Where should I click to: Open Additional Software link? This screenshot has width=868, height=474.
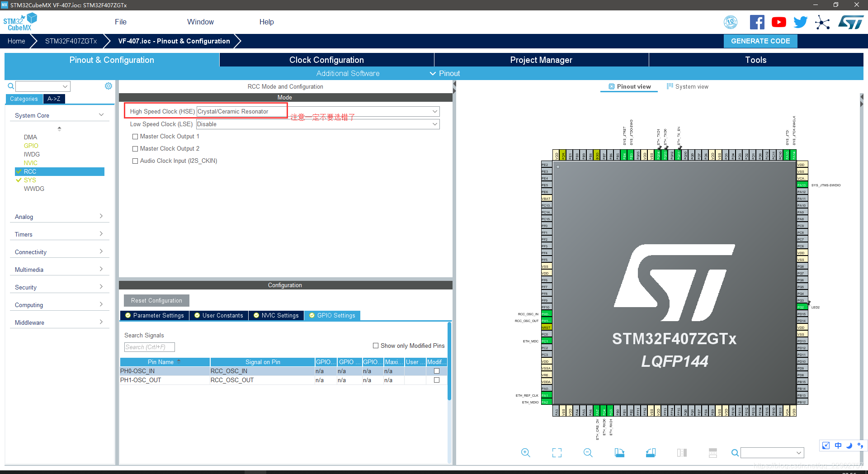tap(348, 73)
